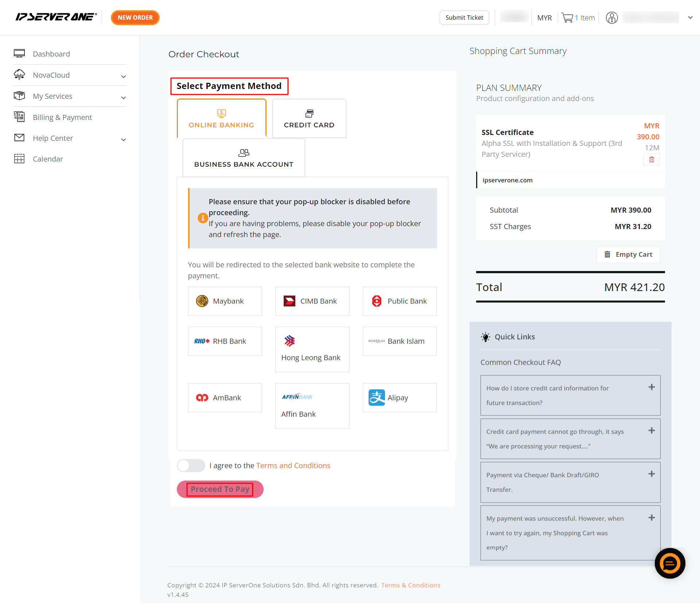Switch to Business Bank Account tab
Screen dimensions: 700x604
244,158
